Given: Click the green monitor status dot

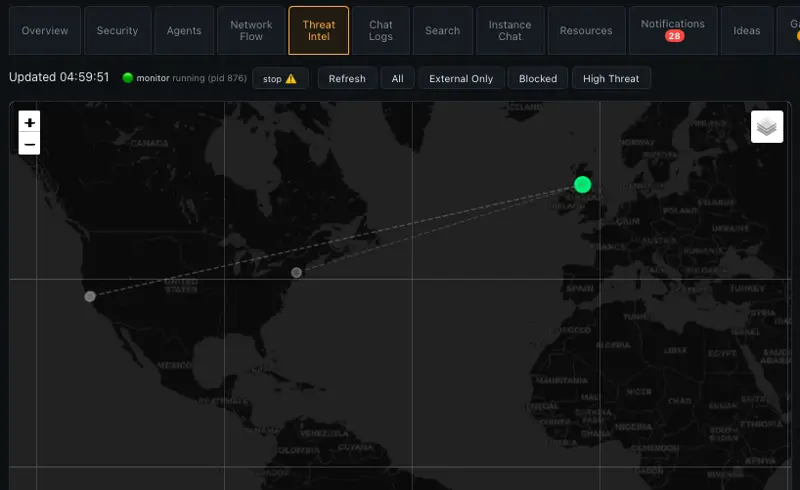Looking at the screenshot, I should tap(128, 78).
